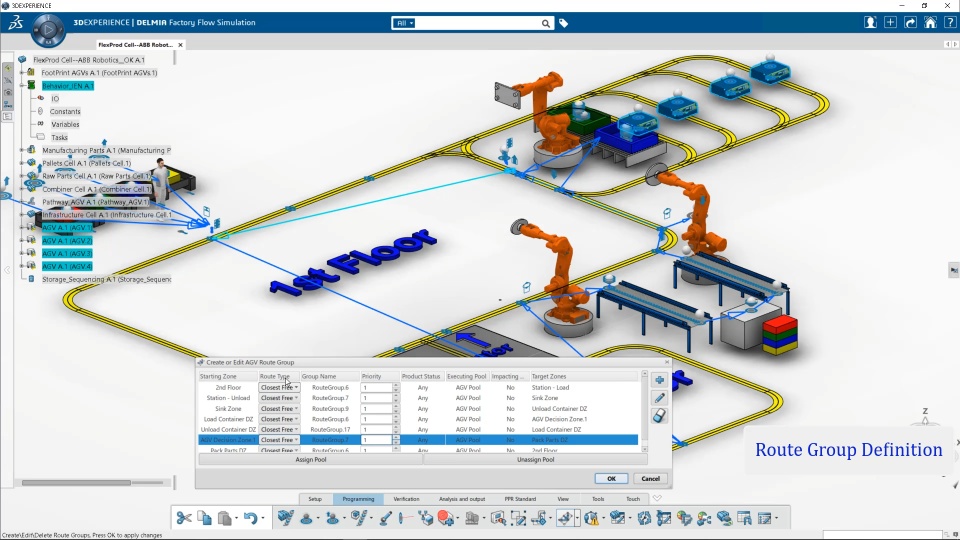
Task: Click the warning triangle toolbar icon
Action: (591, 518)
